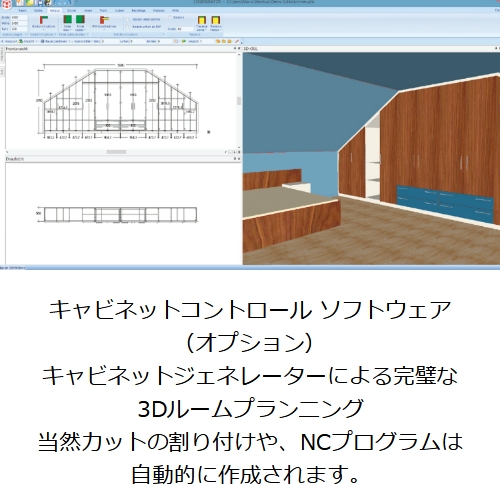This screenshot has width=500, height=500.
Task: Tick the second checkbox in the Rahmenkonstruktion group
Action: tap(127, 27)
